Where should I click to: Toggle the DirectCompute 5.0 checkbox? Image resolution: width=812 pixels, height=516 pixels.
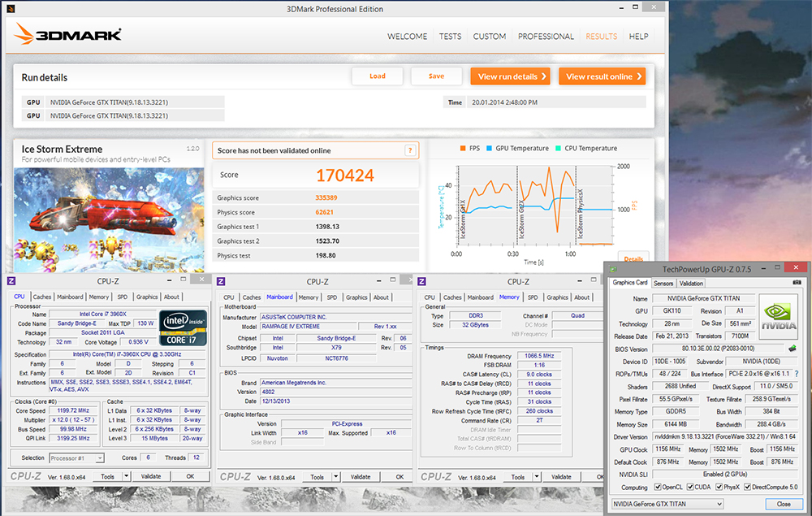pos(747,487)
